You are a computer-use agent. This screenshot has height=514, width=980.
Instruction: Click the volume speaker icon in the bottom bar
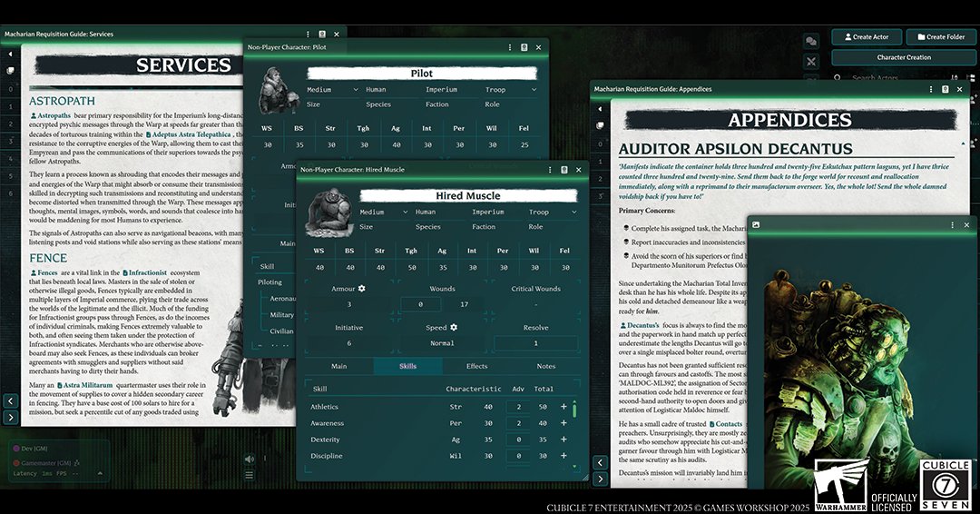(x=250, y=459)
